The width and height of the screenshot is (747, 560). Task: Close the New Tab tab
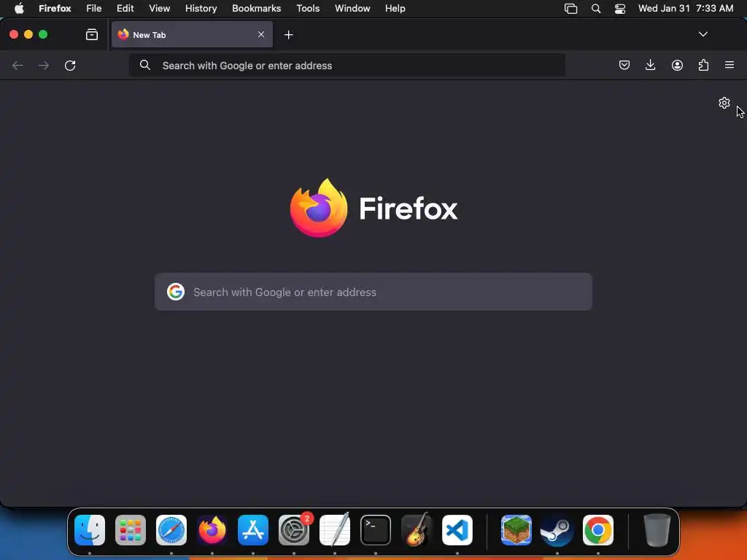[x=261, y=34]
